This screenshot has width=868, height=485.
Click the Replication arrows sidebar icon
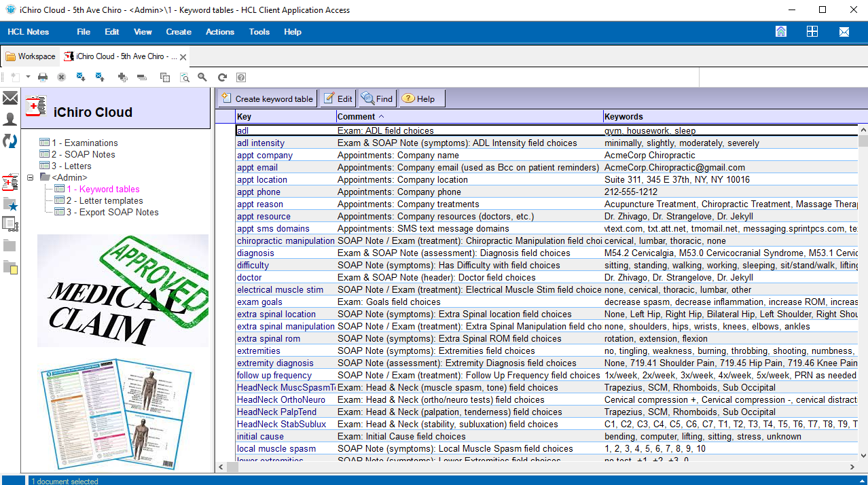click(10, 141)
